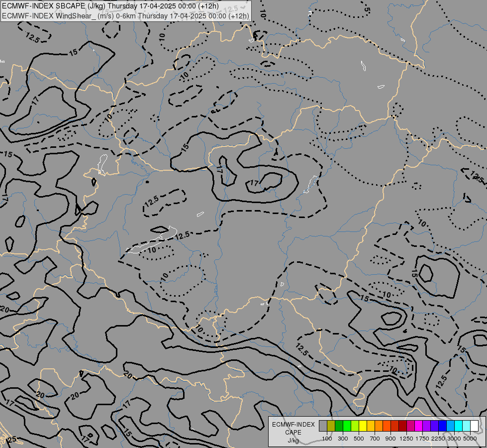The image size is (487, 448).
Task: Choose the orange-red swatch left of 900
Action: pyautogui.click(x=387, y=426)
